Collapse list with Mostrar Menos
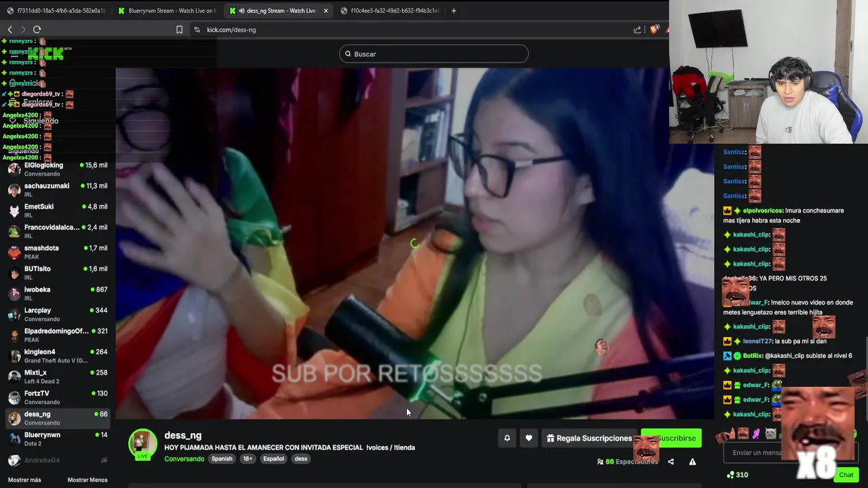Image resolution: width=868 pixels, height=488 pixels. pyautogui.click(x=87, y=480)
